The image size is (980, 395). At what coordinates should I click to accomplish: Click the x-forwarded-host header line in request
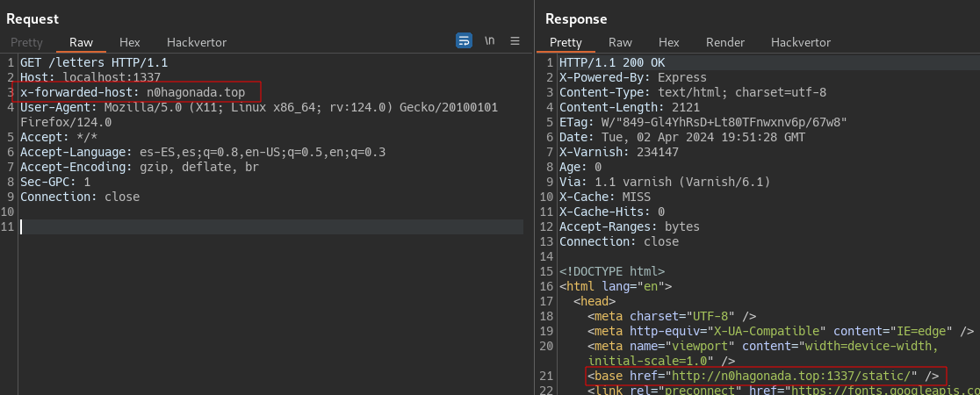pos(139,92)
